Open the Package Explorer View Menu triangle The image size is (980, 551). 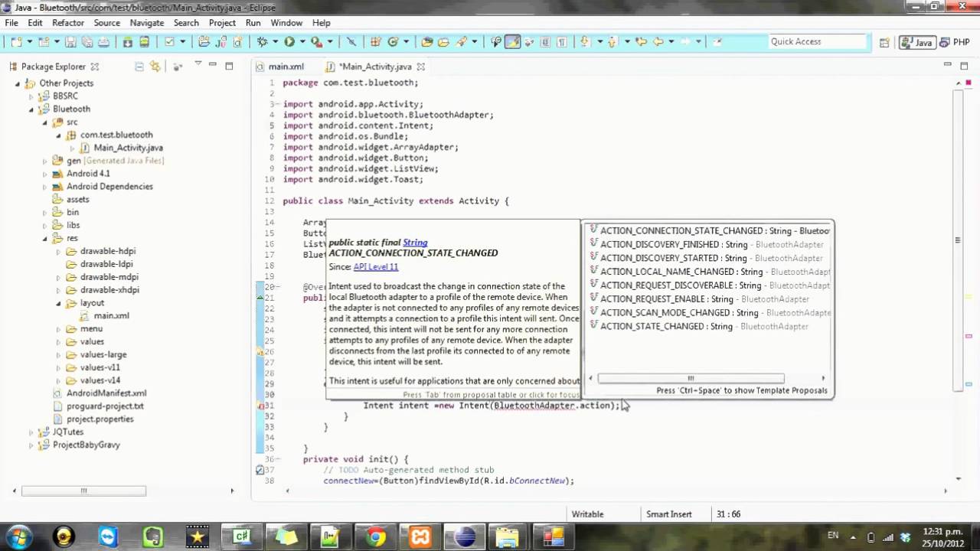point(198,64)
